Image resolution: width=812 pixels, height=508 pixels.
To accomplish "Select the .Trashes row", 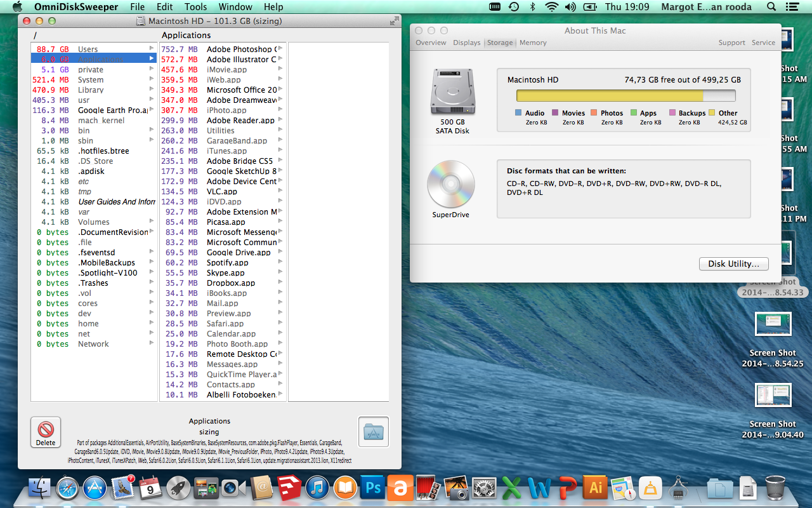I will pos(94,283).
